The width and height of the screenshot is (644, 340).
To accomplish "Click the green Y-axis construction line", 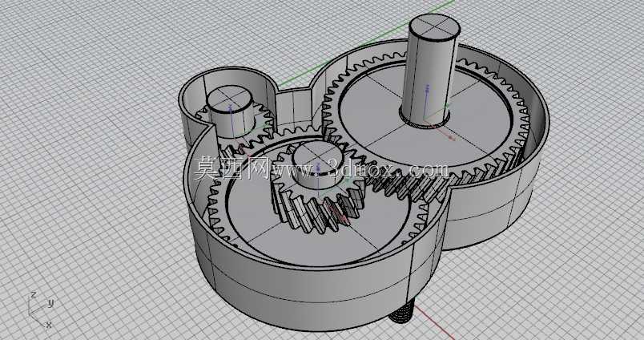I will tap(365, 43).
